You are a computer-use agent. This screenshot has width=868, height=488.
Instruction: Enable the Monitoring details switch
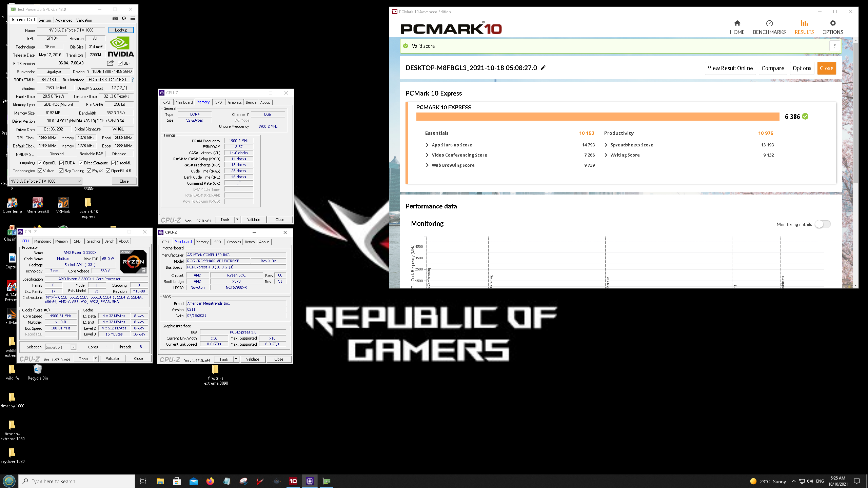pyautogui.click(x=823, y=224)
